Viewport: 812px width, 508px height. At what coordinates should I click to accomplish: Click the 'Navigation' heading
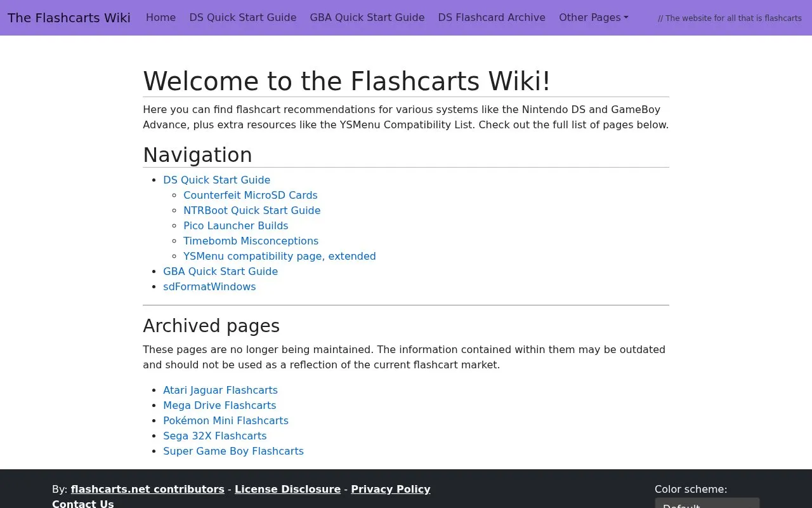pos(197,155)
